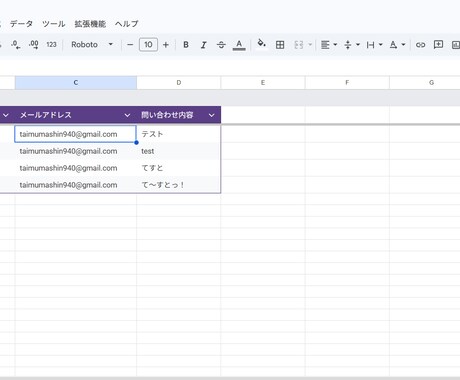The width and height of the screenshot is (460, 380).
Task: Open the メールアドレス column filter dropdown
Action: 127,115
